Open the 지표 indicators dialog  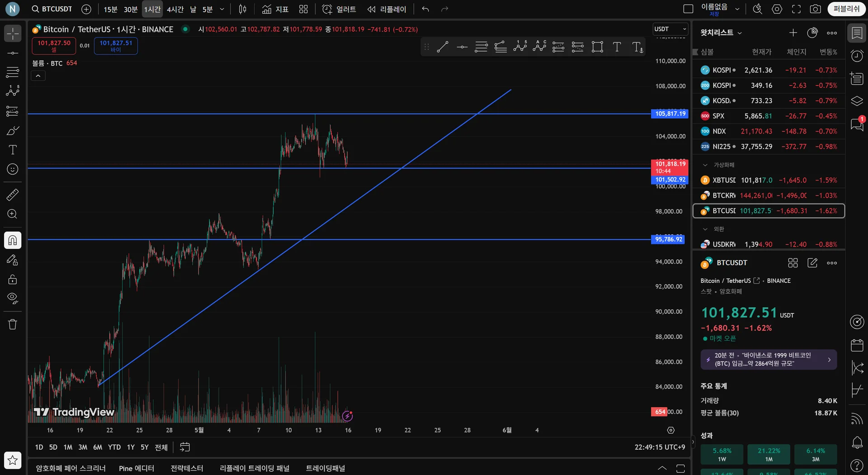[x=275, y=9]
